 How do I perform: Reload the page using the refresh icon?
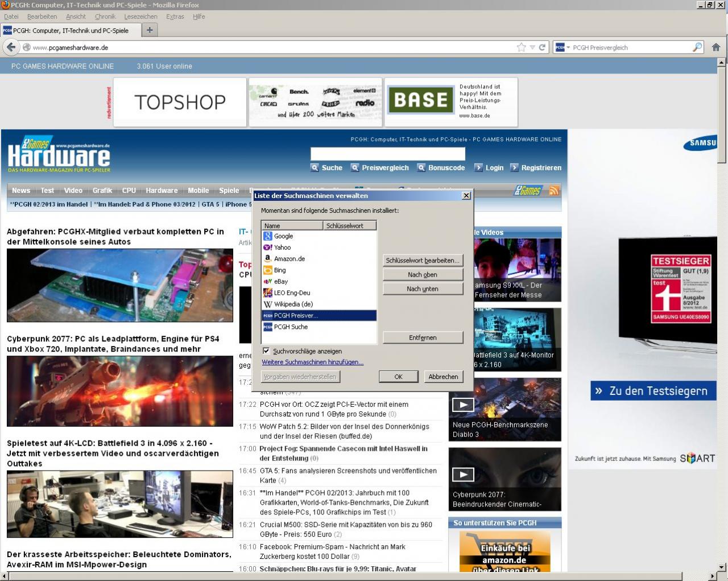coord(543,47)
